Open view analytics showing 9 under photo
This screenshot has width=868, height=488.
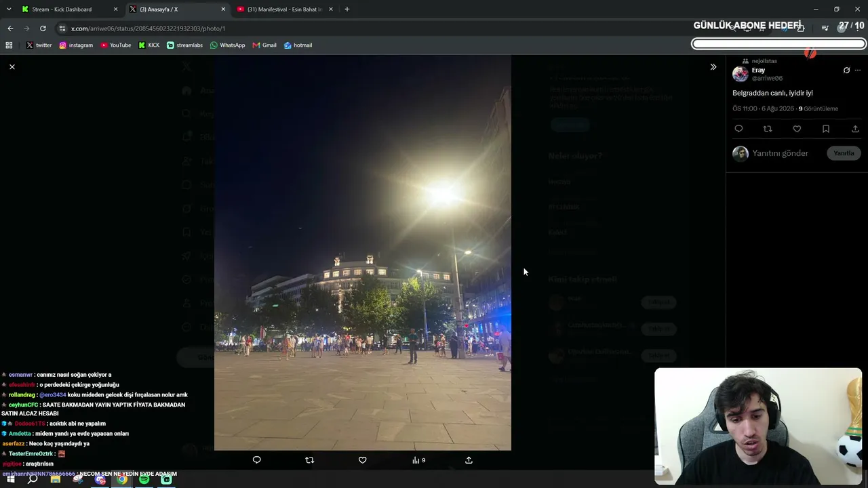[418, 460]
